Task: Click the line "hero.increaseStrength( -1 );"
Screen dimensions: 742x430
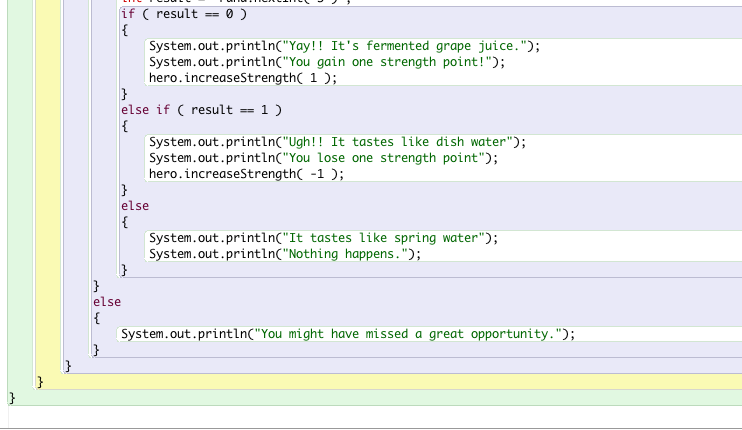Action: click(x=247, y=174)
